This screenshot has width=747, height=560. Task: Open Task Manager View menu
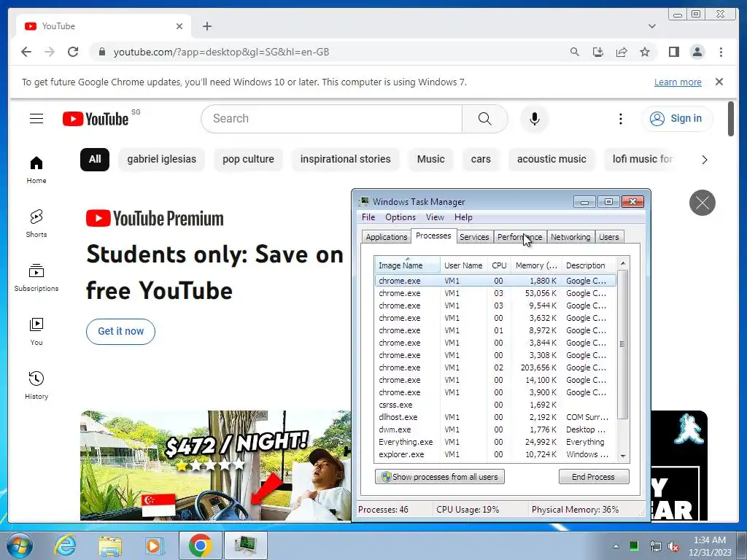[435, 217]
